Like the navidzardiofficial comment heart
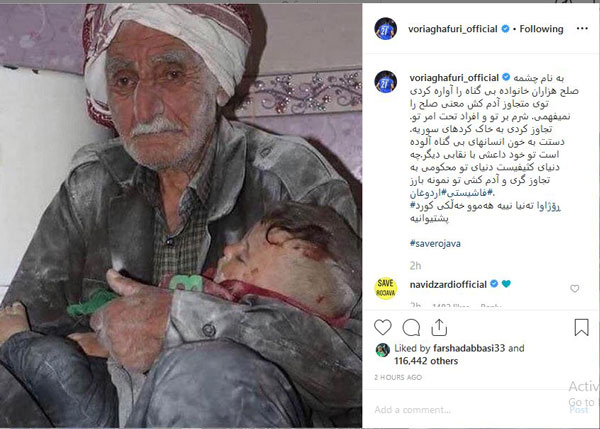Screen dimensions: 600x429 [x=575, y=289]
